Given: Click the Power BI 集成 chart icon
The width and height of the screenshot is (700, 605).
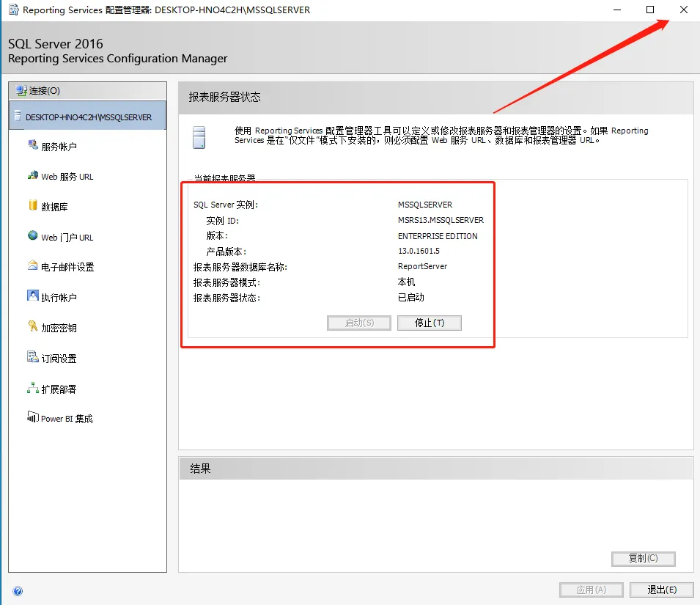Looking at the screenshot, I should click(32, 417).
